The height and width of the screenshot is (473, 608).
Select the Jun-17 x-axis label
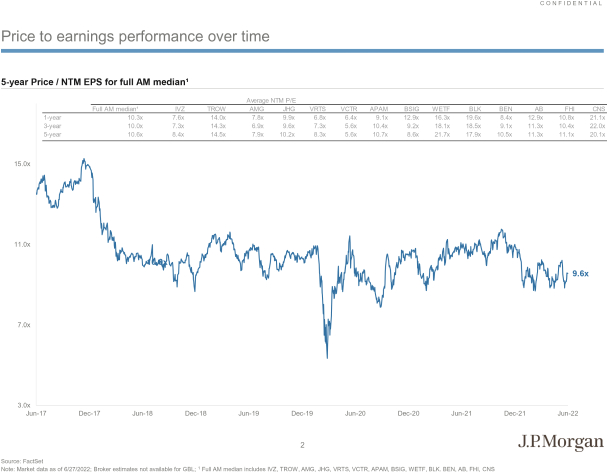36,414
